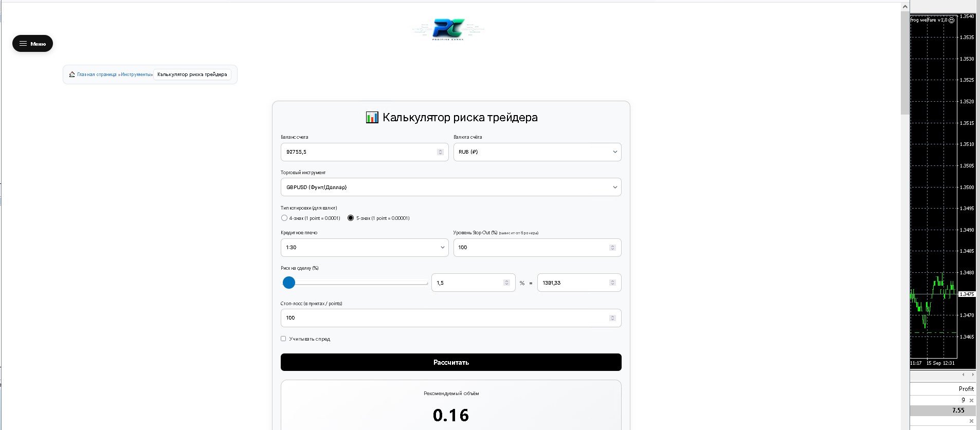Expand the Торговый инструмент GBPUSD dropdown
980x430 pixels.
[451, 187]
